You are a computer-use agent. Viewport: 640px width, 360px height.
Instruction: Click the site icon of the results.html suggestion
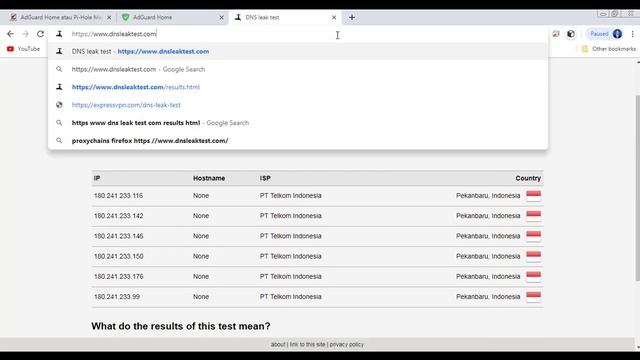click(x=59, y=87)
